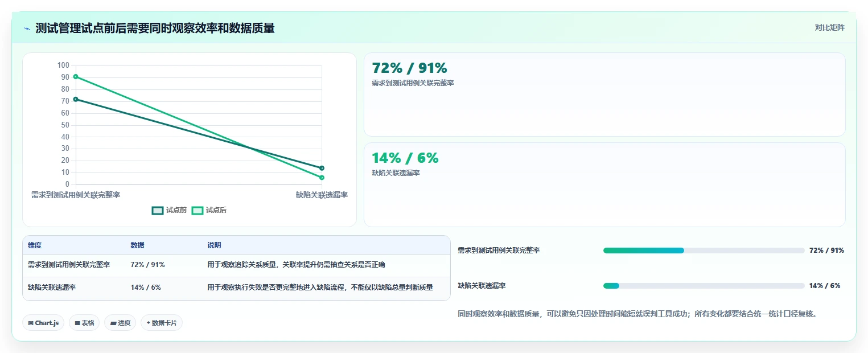Image resolution: width=868 pixels, height=353 pixels.
Task: Click the y-axis tick label 100
Action: tap(63, 65)
